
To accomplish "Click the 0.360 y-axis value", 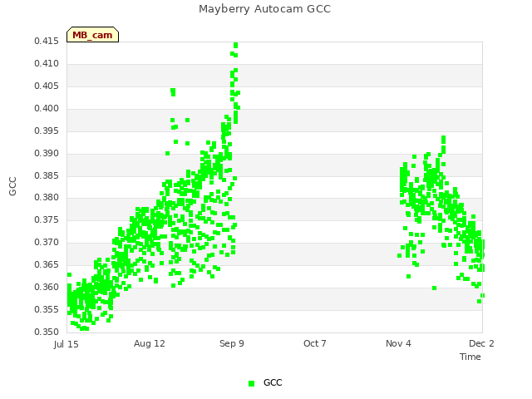I will point(47,287).
